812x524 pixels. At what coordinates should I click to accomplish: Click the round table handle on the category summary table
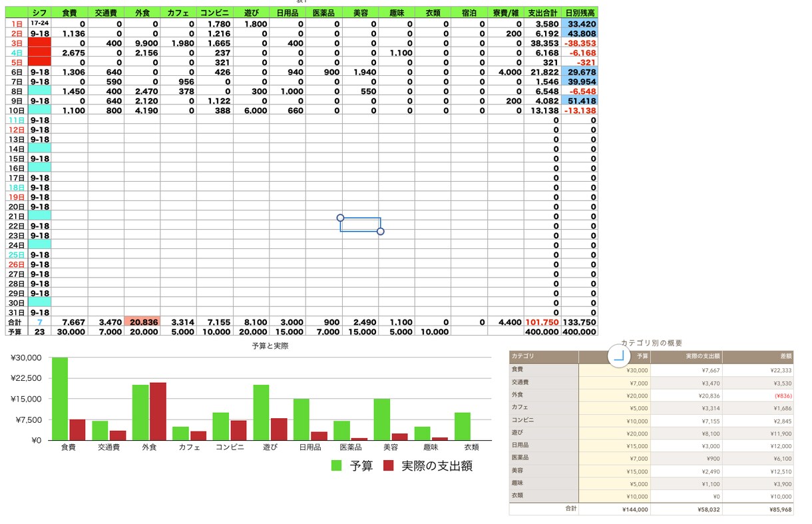[x=618, y=356]
